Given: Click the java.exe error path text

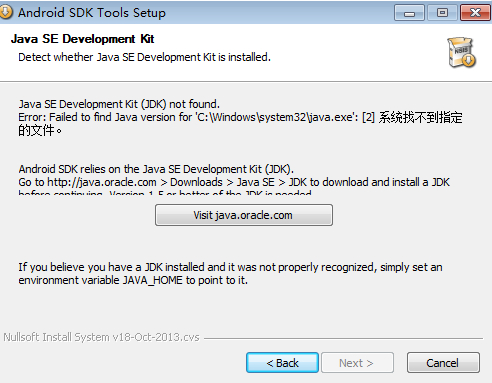Looking at the screenshot, I should click(277, 117).
